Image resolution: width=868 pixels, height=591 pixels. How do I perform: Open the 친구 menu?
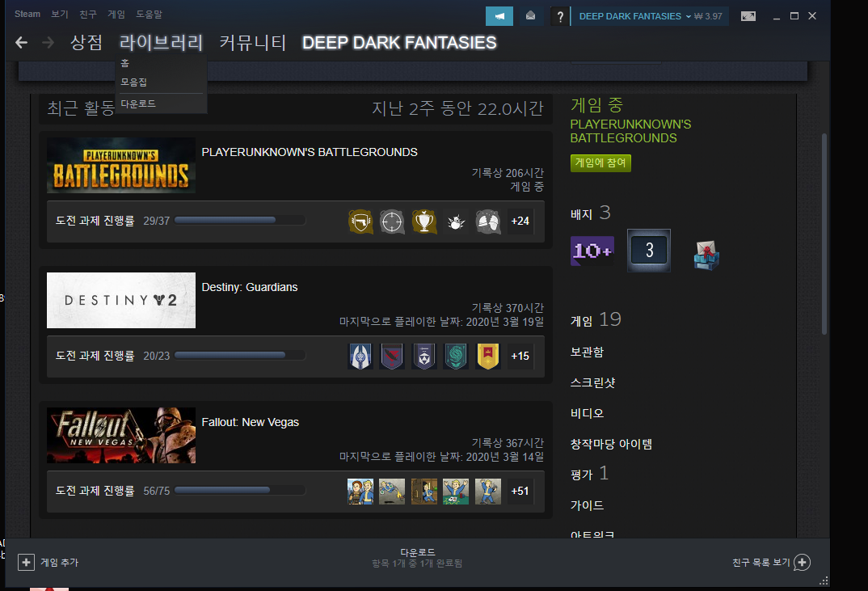pyautogui.click(x=88, y=14)
